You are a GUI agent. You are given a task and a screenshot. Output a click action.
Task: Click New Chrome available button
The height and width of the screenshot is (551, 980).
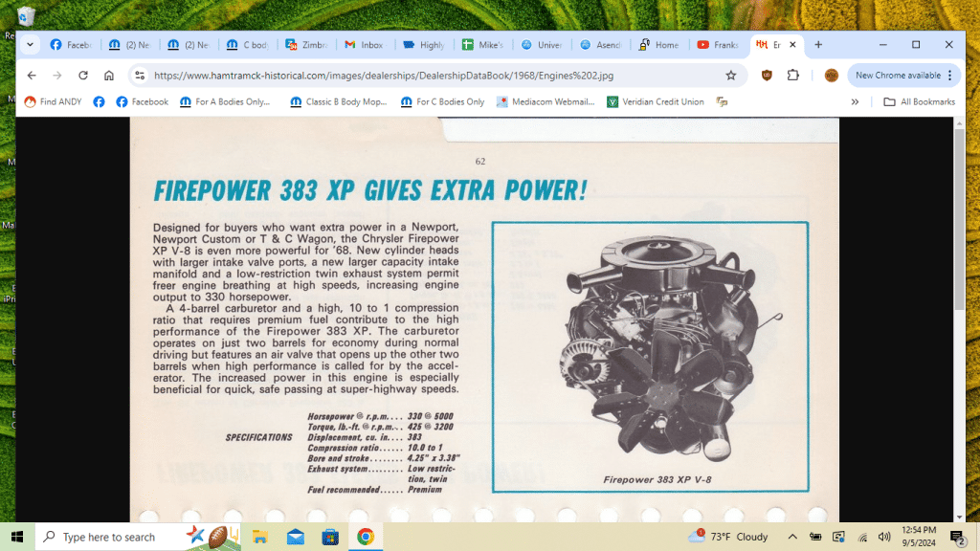pyautogui.click(x=898, y=76)
